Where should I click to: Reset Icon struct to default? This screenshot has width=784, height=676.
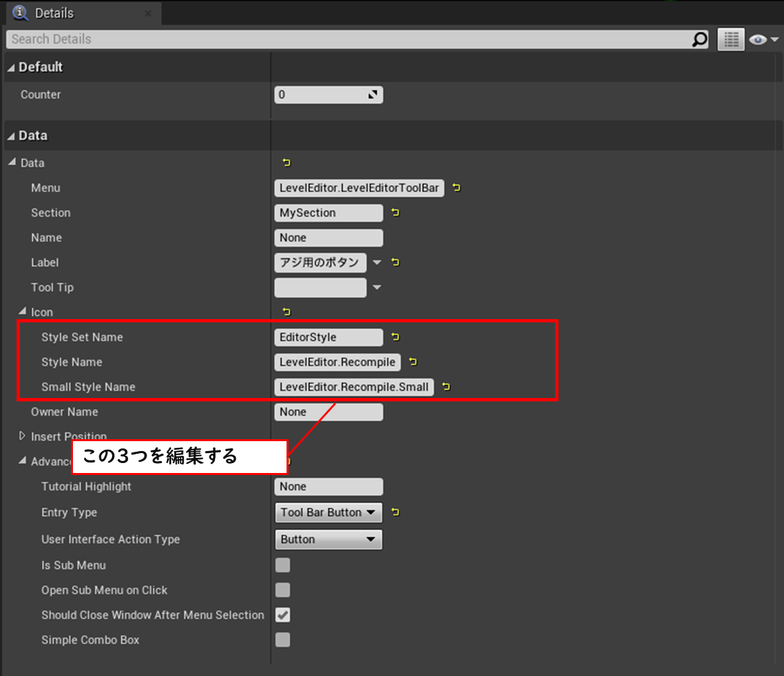pyautogui.click(x=286, y=312)
